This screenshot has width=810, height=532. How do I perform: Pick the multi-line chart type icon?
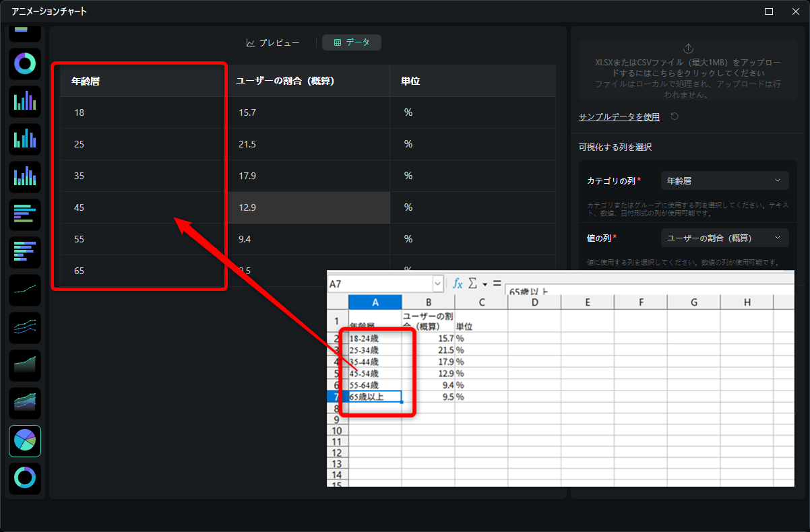click(25, 328)
